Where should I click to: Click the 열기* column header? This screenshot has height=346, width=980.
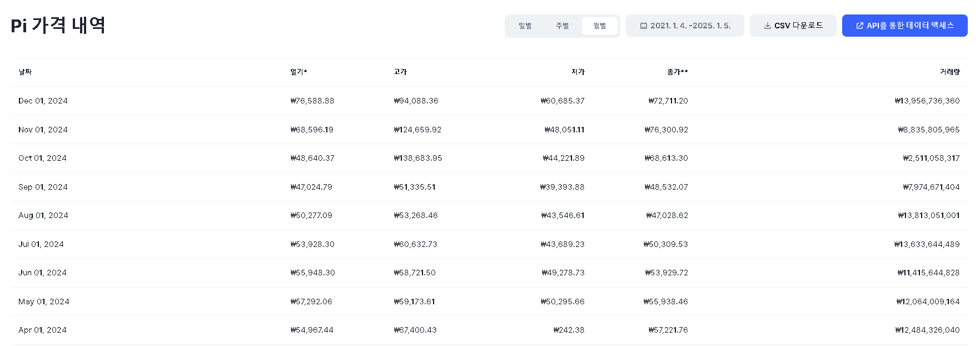click(299, 72)
